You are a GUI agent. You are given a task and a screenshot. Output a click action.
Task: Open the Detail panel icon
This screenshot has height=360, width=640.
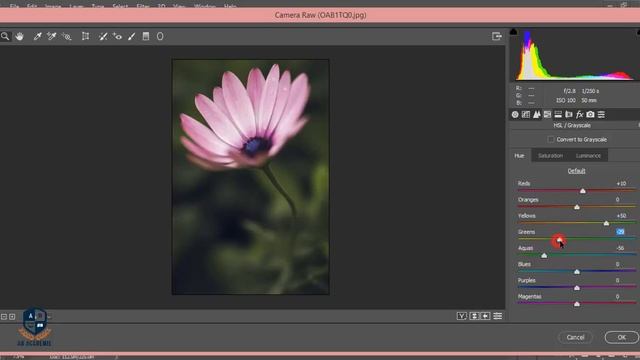[537, 115]
